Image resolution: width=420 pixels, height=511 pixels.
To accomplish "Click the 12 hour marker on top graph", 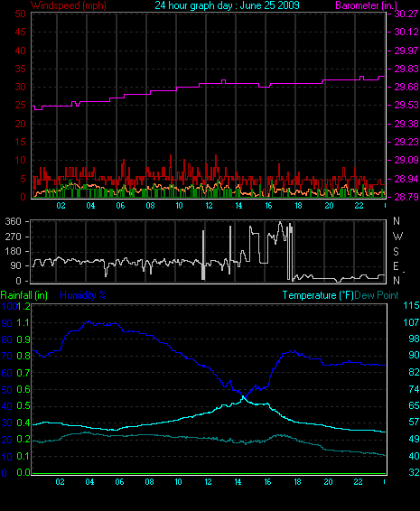I will pyautogui.click(x=209, y=206).
